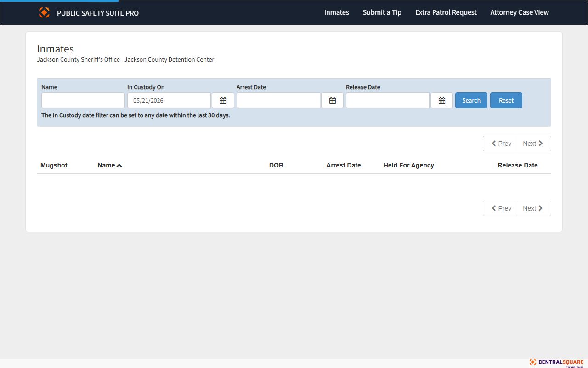Click the Mugshot column header
This screenshot has height=368, width=588.
pyautogui.click(x=54, y=165)
